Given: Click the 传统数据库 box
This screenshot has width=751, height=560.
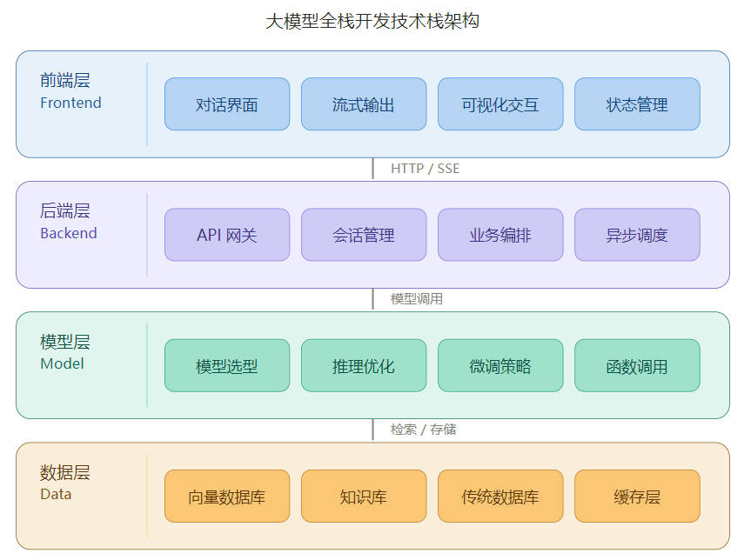Looking at the screenshot, I should (500, 496).
